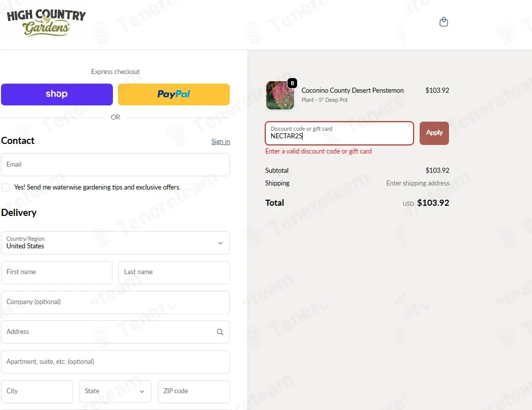Viewport: 532px width, 410px height.
Task: Open the Country/Region dropdown
Action: pos(115,243)
